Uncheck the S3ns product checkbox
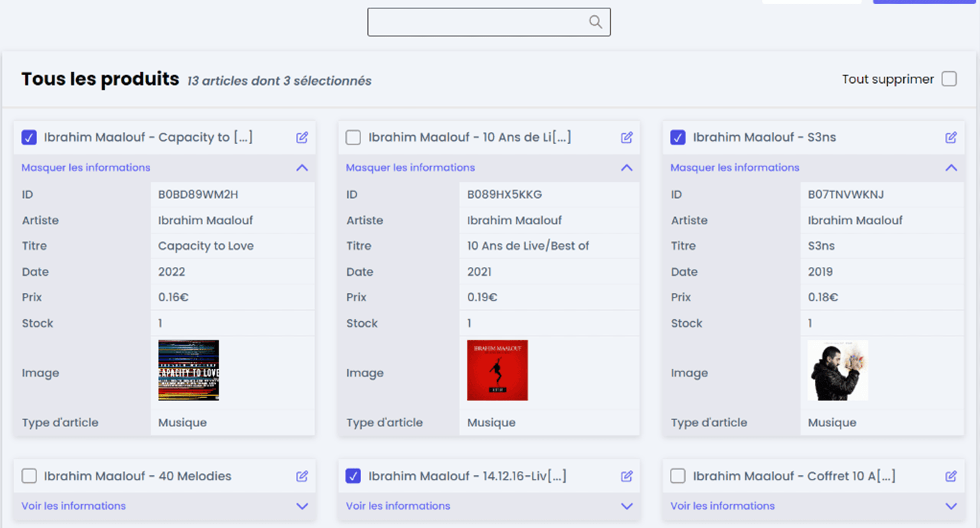Image resolution: width=980 pixels, height=528 pixels. pyautogui.click(x=678, y=137)
